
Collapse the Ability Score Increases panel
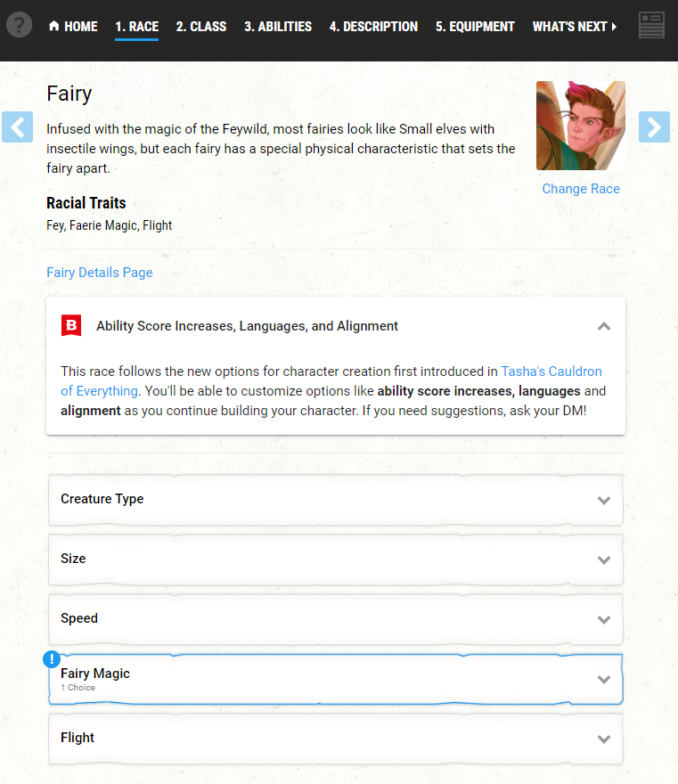click(x=604, y=326)
